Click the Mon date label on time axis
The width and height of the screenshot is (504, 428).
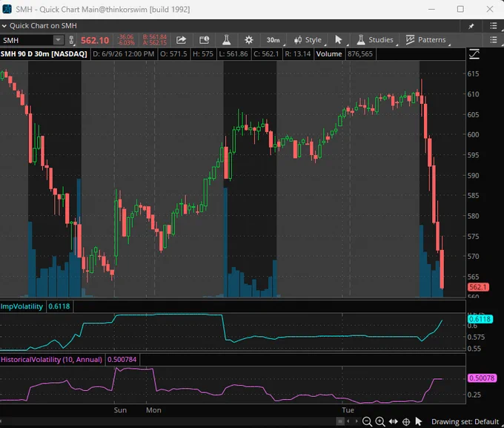tap(153, 410)
